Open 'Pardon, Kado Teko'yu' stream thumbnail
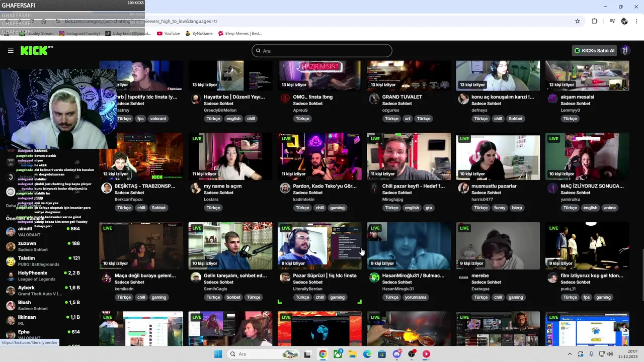Screen dimensions: 644x362 tap(319, 156)
